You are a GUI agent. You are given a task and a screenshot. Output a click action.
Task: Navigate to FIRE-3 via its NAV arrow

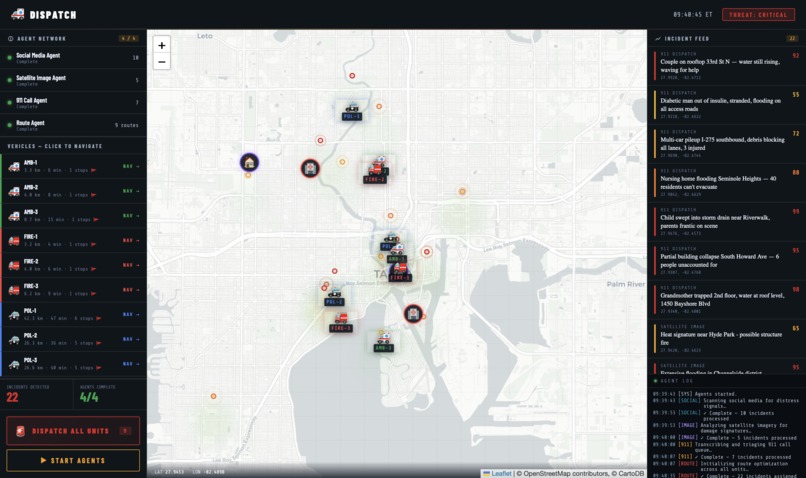click(131, 290)
